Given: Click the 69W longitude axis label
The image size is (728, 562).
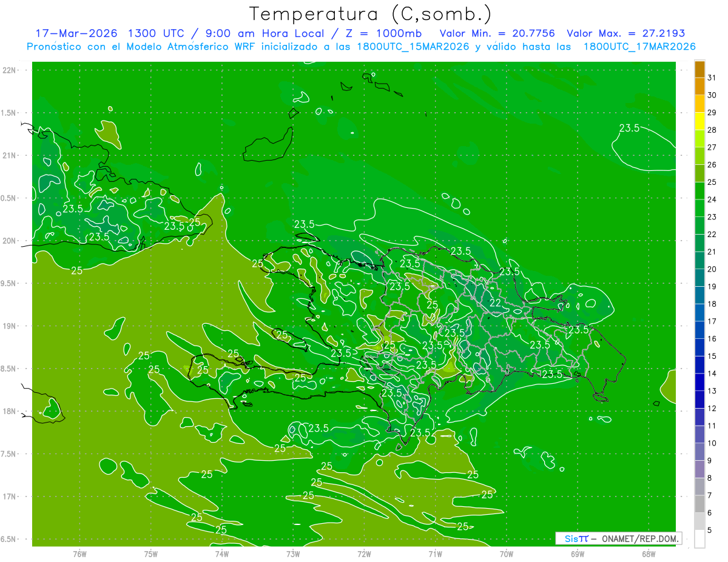Looking at the screenshot, I should [x=578, y=554].
